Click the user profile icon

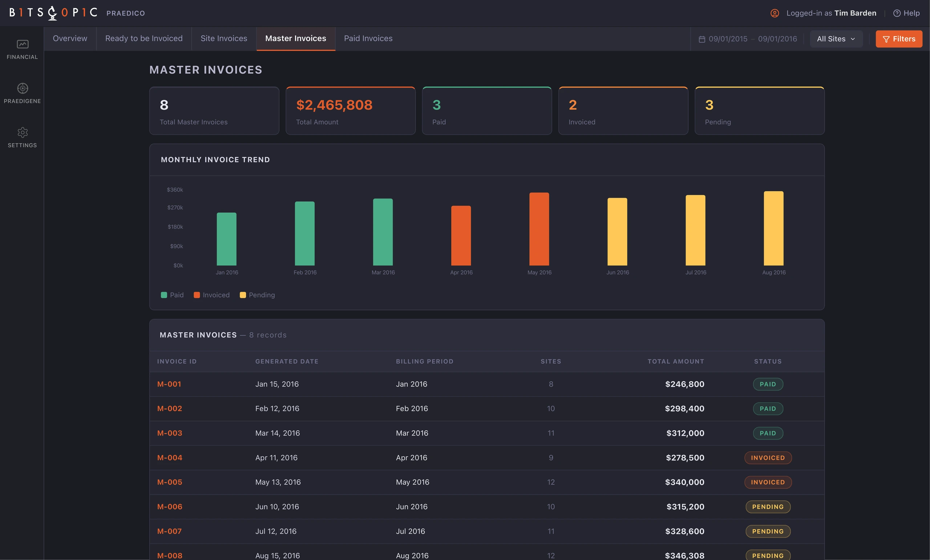(x=775, y=13)
